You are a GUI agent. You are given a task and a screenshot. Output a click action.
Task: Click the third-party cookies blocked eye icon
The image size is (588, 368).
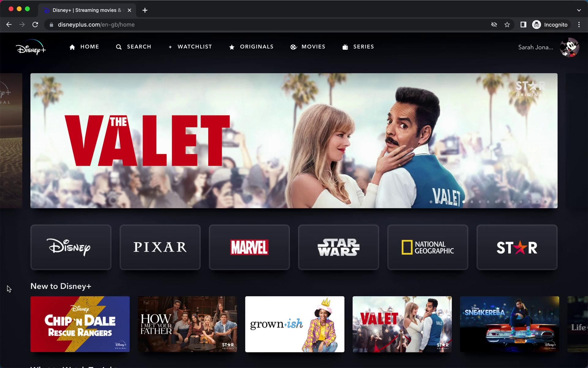click(x=494, y=25)
